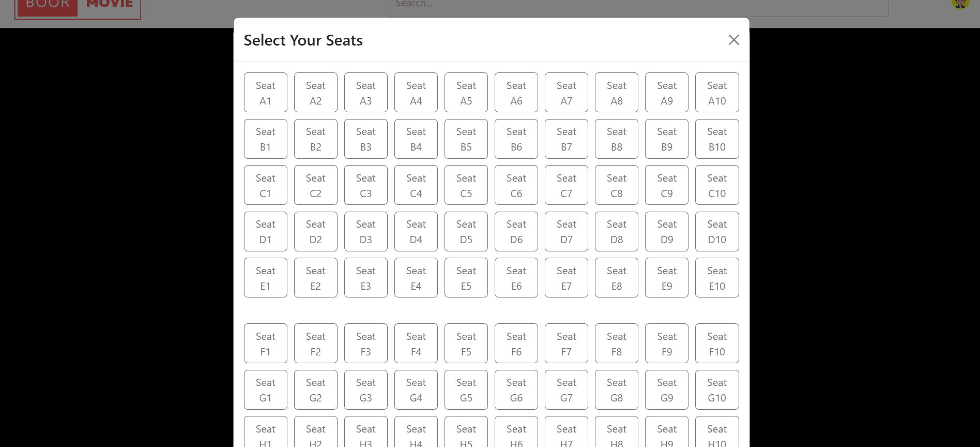Select Seat D2

[x=315, y=231]
